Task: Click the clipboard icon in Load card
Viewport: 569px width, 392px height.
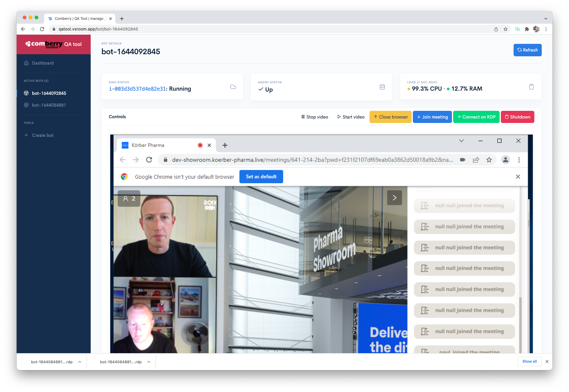Action: (531, 87)
